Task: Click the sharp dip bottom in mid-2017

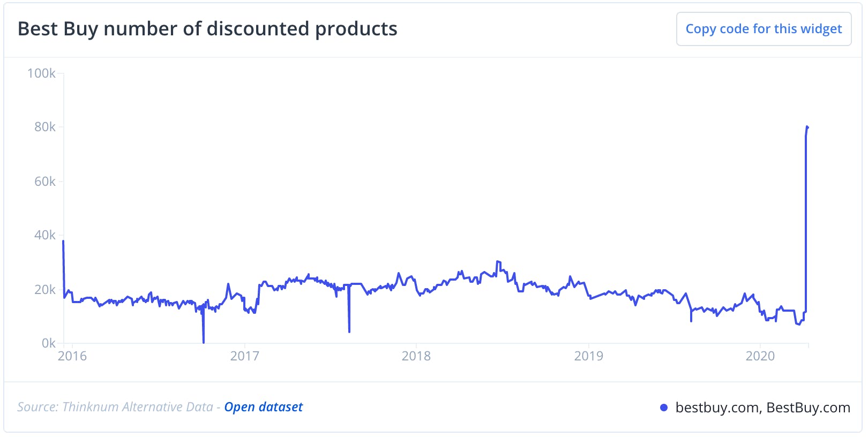Action: (x=349, y=331)
